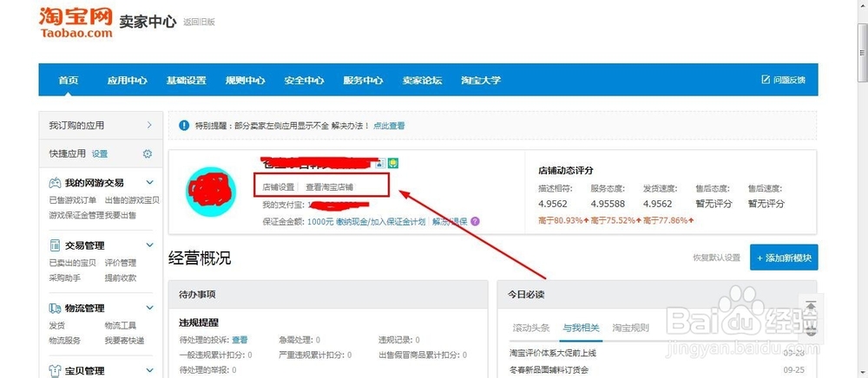Click the green badge icon beside shop name
This screenshot has width=868, height=378.
click(393, 163)
